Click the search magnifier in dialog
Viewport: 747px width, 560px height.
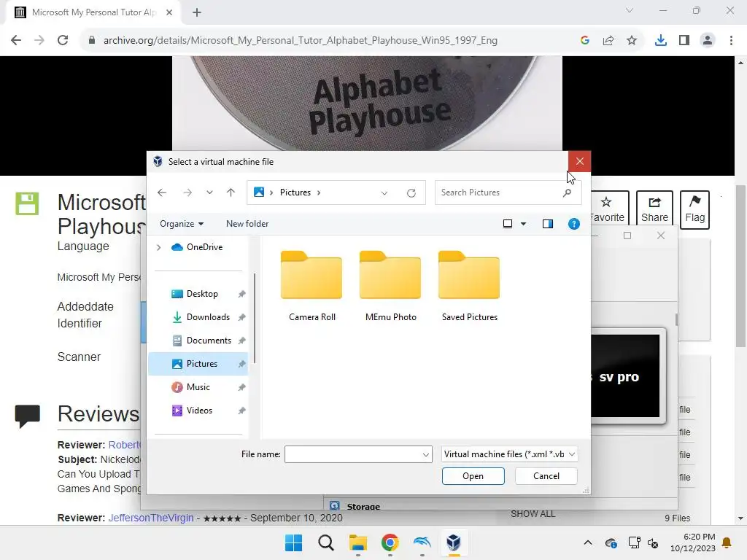coord(567,192)
